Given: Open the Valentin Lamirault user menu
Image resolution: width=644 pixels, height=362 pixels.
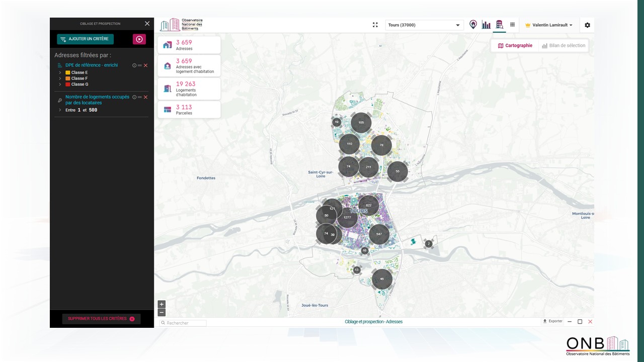Looking at the screenshot, I should (x=549, y=25).
